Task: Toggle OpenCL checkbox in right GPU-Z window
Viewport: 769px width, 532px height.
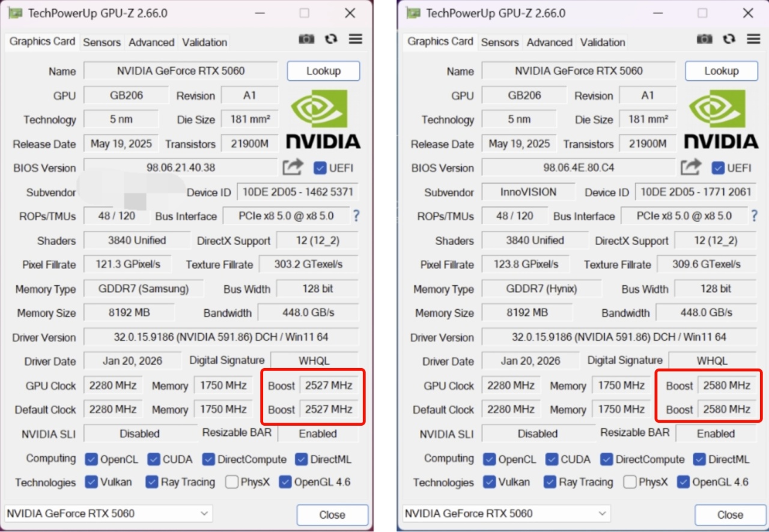Action: tap(490, 459)
